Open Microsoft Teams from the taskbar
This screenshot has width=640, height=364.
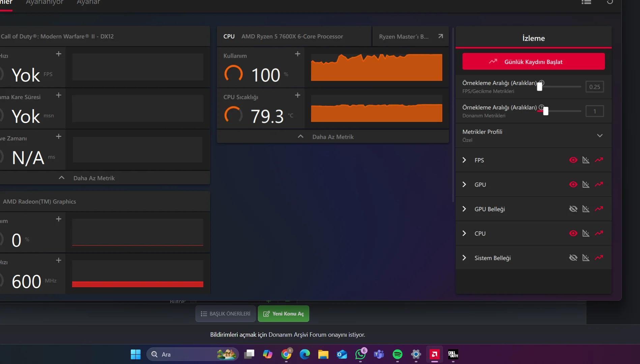(x=379, y=354)
